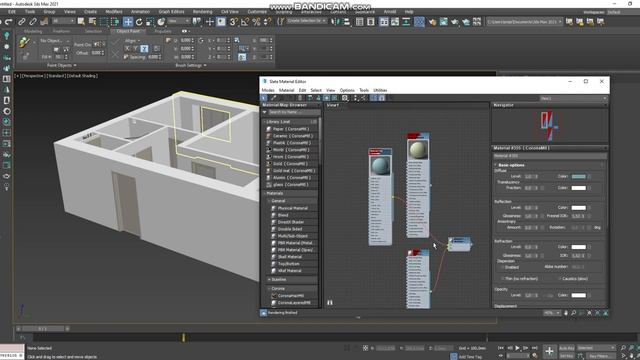This screenshot has height=360, width=640.
Task: Open the Create panel lightbulb icon
Action: (7, 36)
